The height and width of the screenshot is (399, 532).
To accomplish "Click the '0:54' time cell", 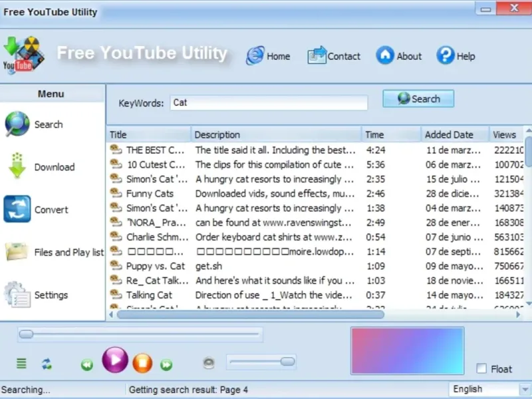I will [x=376, y=237].
